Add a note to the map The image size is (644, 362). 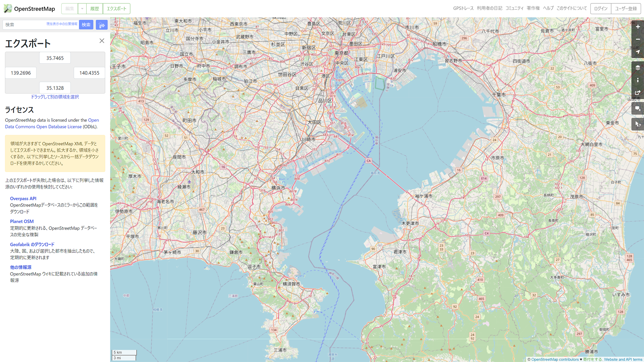pos(638,109)
